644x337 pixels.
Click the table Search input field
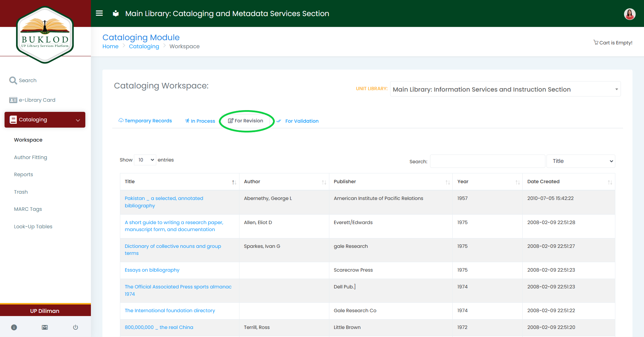tap(487, 161)
